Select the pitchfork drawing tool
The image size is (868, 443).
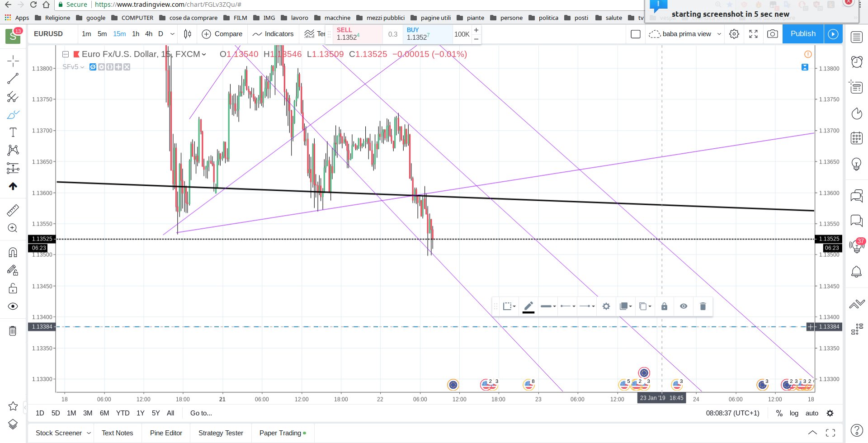13,97
